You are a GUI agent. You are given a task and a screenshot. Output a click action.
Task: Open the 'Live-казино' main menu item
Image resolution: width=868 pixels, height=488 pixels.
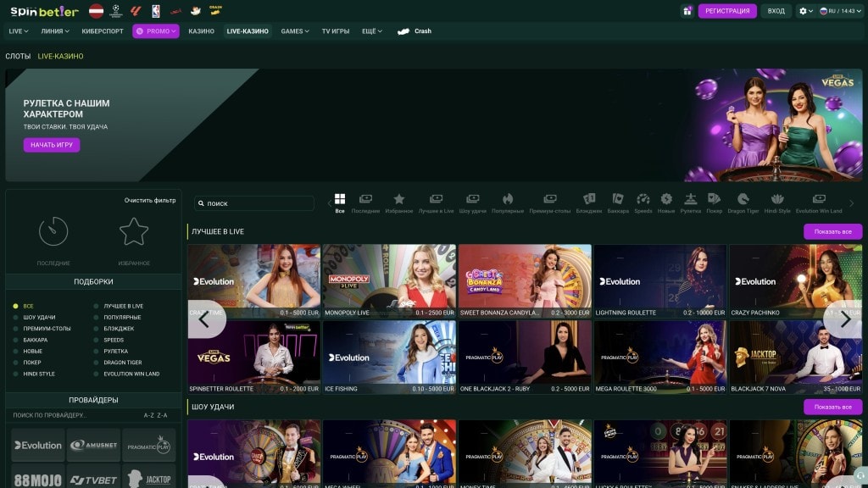pyautogui.click(x=248, y=31)
